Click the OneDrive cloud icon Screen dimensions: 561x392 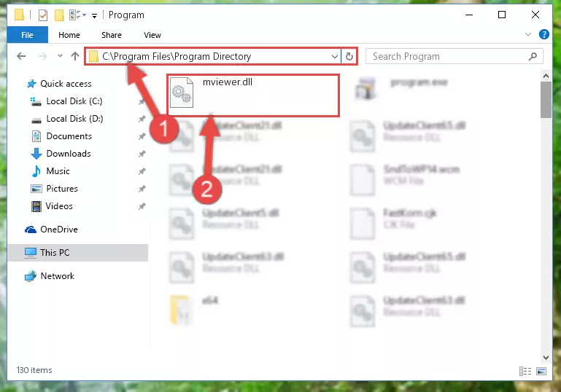coord(31,230)
